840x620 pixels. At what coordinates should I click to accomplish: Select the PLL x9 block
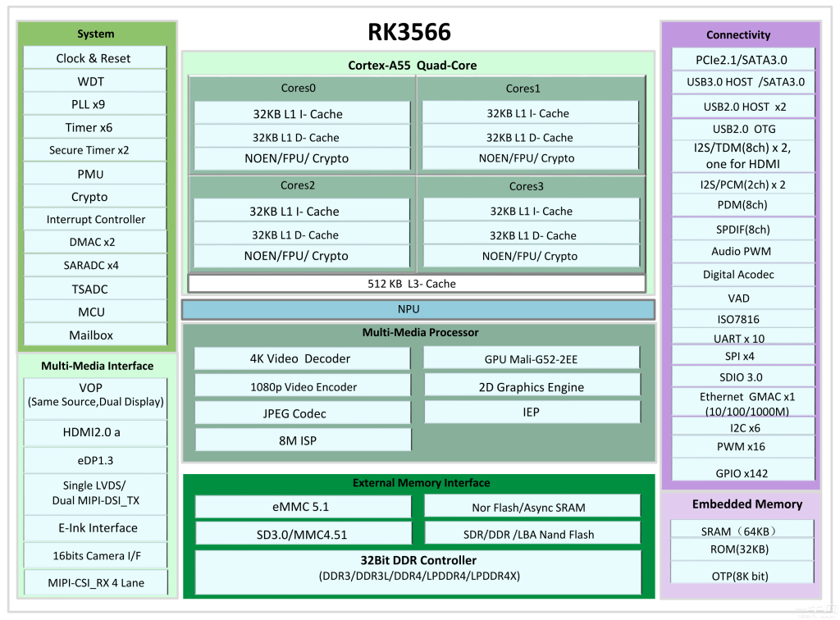95,104
